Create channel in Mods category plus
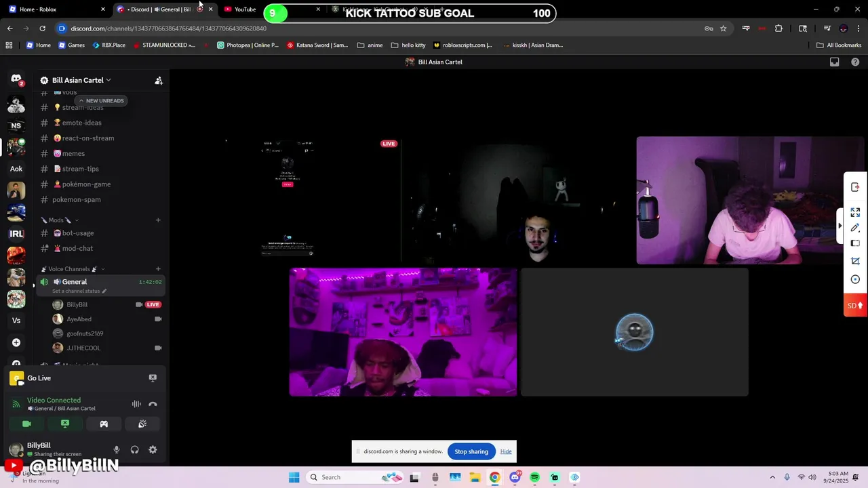Viewport: 868px width, 488px height. (158, 220)
